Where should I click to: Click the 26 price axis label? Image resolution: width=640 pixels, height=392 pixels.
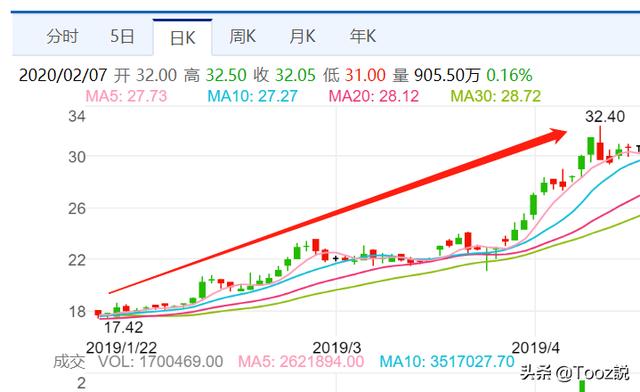(x=77, y=209)
